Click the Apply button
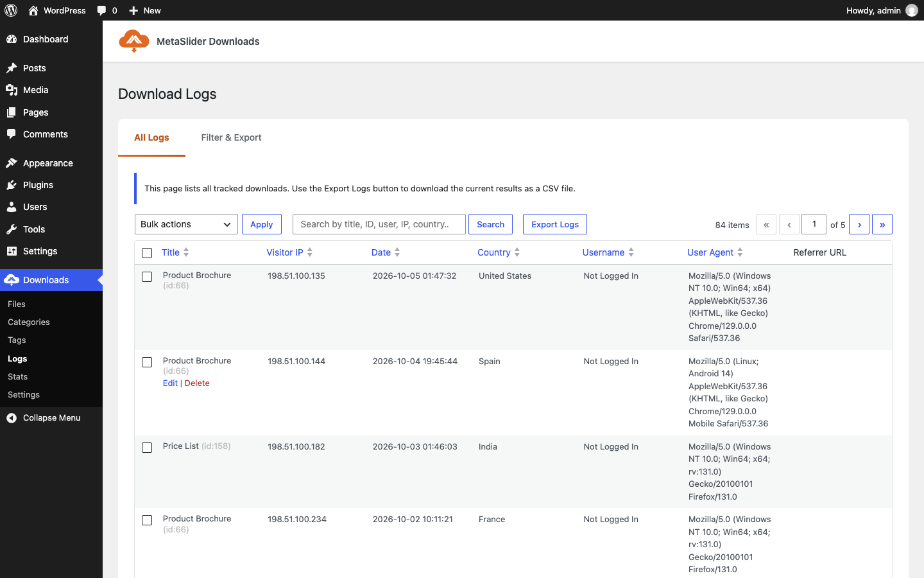This screenshot has width=924, height=578. pyautogui.click(x=262, y=224)
